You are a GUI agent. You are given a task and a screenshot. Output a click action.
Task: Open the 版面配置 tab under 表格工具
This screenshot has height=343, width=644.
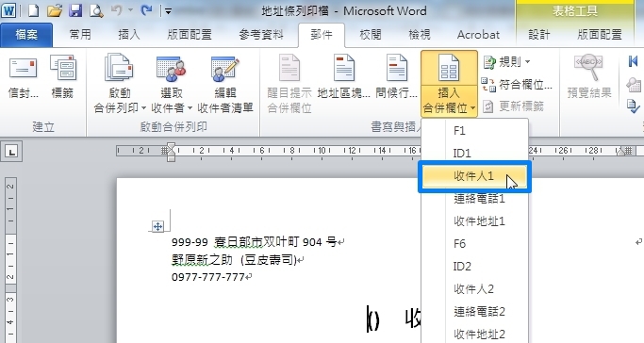(x=600, y=35)
